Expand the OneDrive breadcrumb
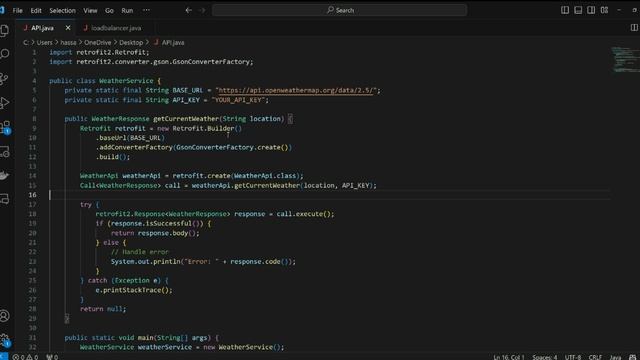The width and height of the screenshot is (640, 360). click(98, 42)
